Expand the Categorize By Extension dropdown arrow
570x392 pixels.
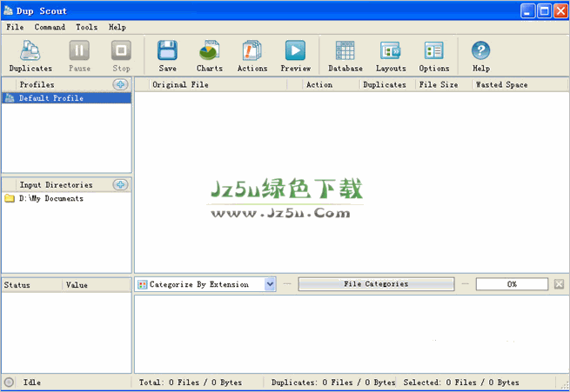tap(270, 284)
